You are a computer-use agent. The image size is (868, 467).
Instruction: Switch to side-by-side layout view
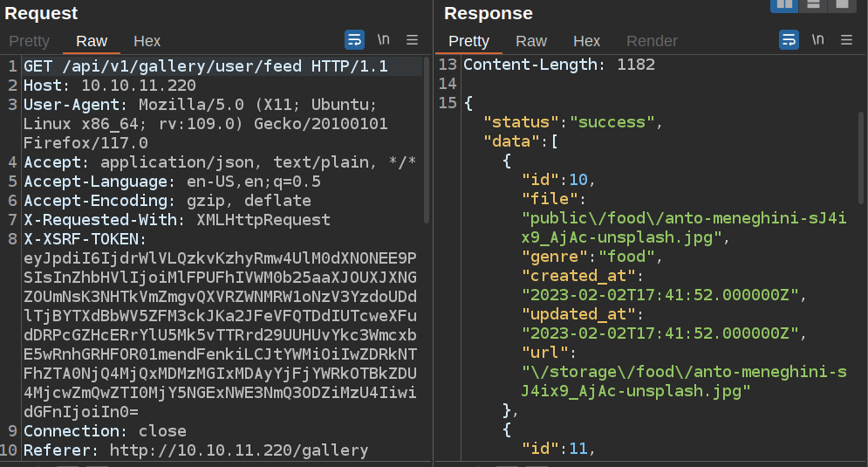783,4
